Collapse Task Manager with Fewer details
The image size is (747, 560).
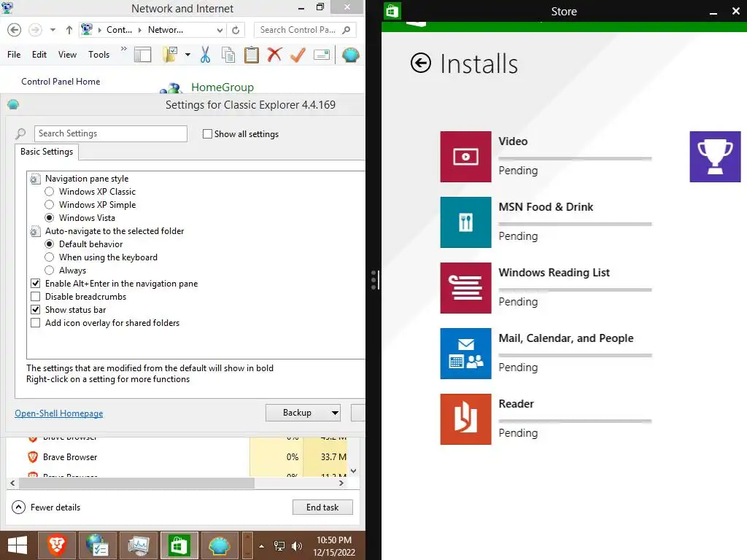[x=46, y=507]
